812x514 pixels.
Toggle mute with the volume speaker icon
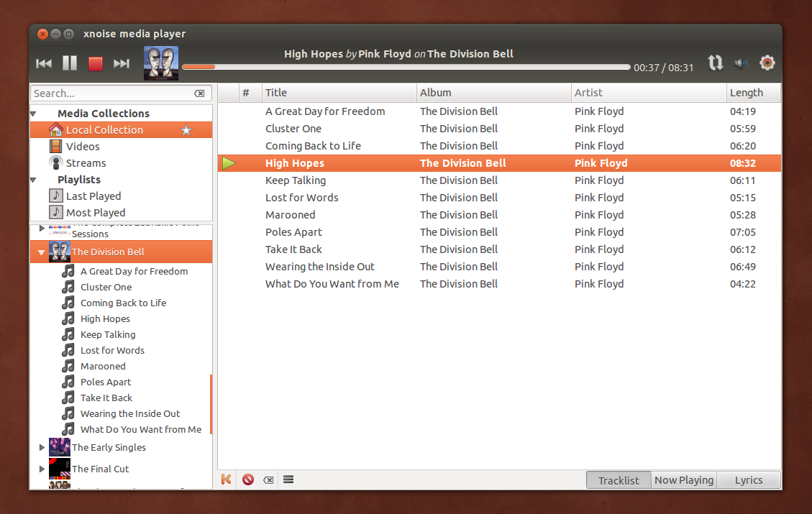click(741, 63)
